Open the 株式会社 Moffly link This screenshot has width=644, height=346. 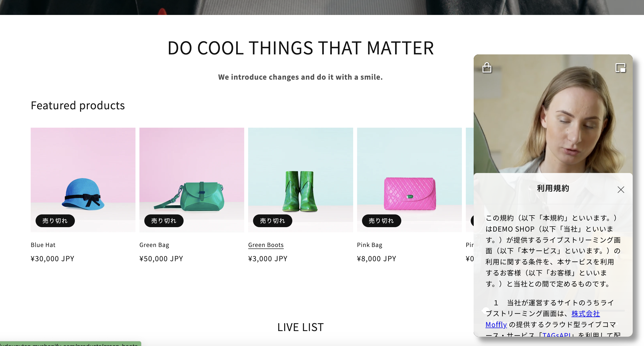[585, 314]
